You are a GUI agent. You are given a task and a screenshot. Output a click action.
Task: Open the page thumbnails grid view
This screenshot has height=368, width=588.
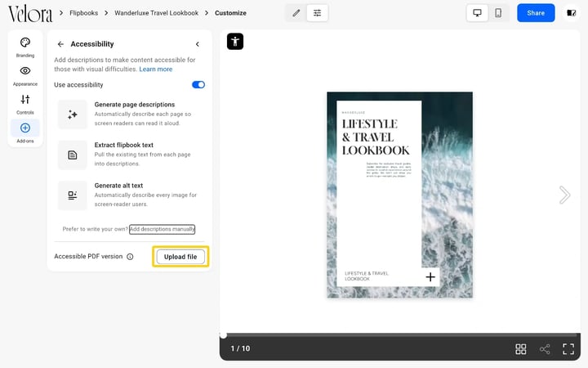520,349
